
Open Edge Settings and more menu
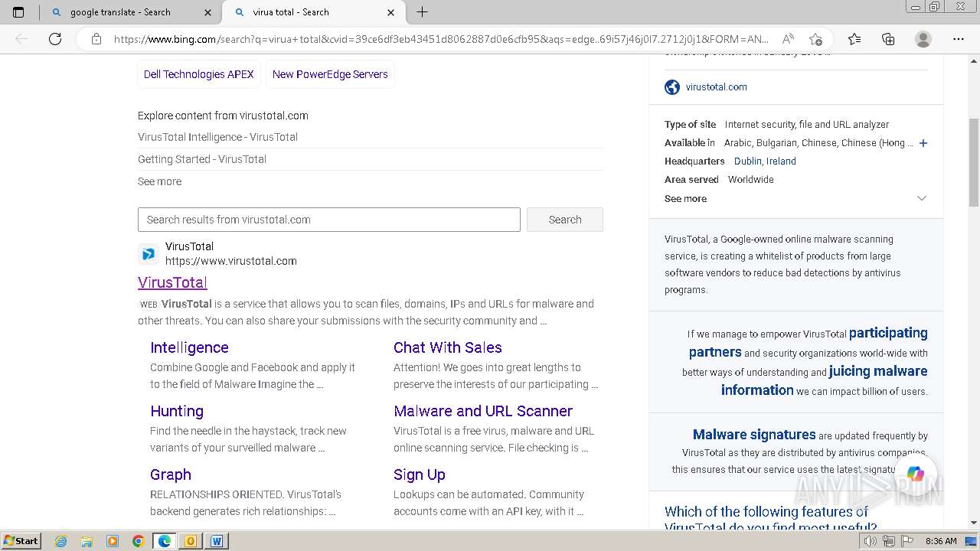[x=959, y=39]
